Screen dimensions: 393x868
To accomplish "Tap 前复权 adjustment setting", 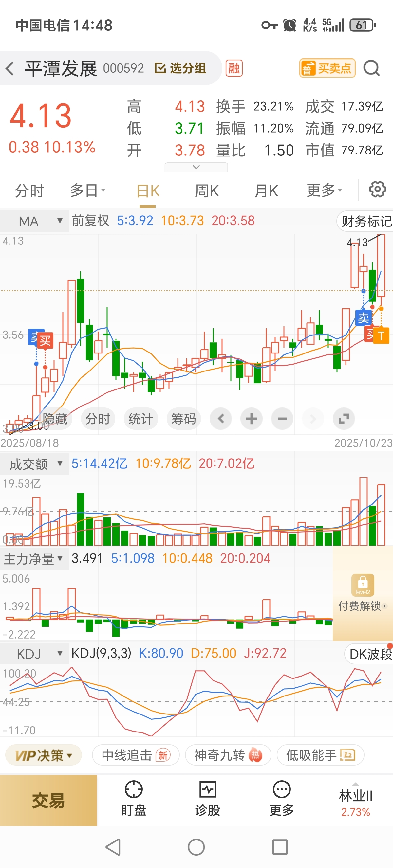I will coord(90,221).
